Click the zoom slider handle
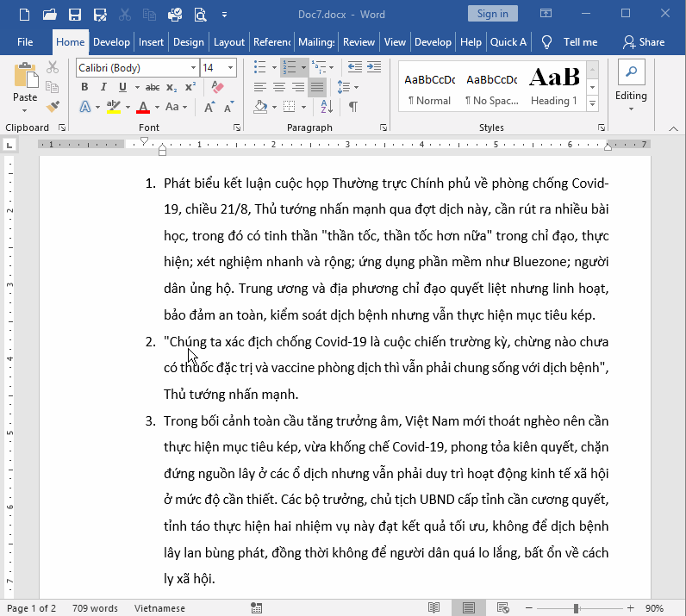Image resolution: width=686 pixels, height=616 pixels. tap(577, 608)
